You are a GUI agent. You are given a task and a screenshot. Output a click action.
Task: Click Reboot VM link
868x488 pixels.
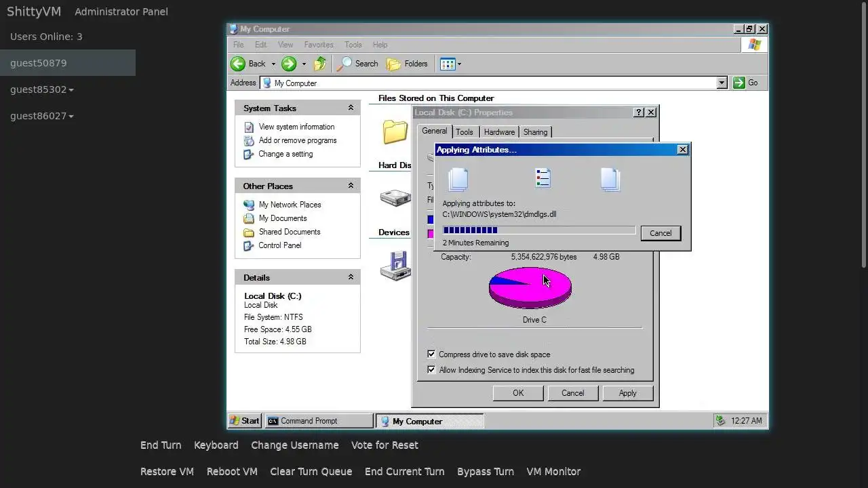[232, 472]
